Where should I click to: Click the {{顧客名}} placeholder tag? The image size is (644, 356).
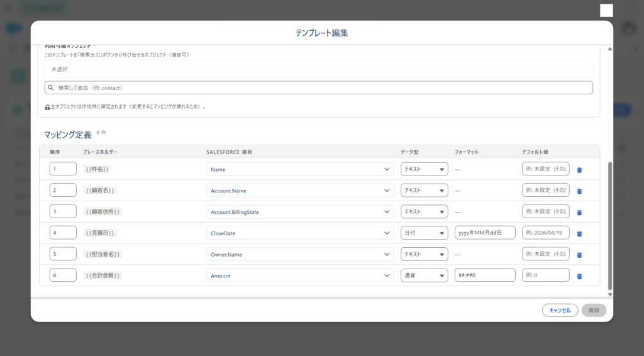[100, 191]
